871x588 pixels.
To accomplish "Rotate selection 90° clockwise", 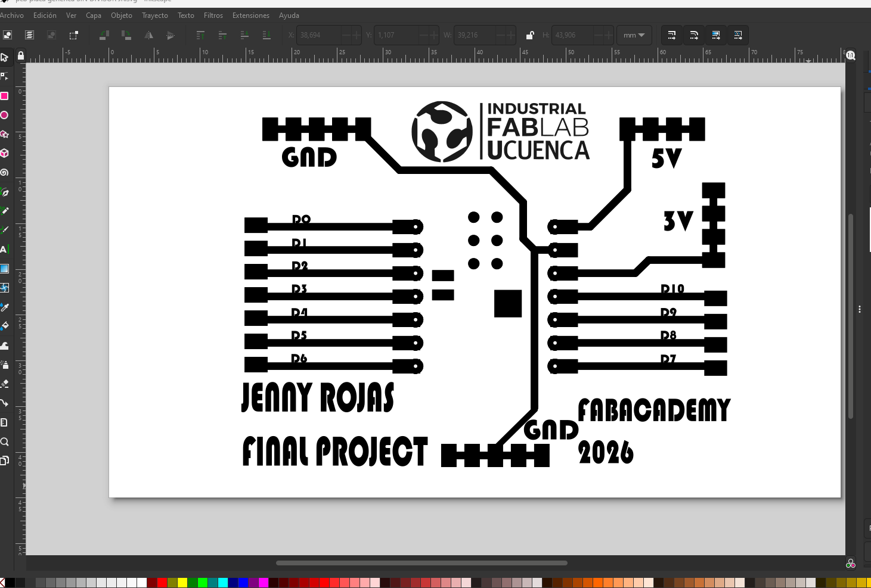I will [x=126, y=35].
